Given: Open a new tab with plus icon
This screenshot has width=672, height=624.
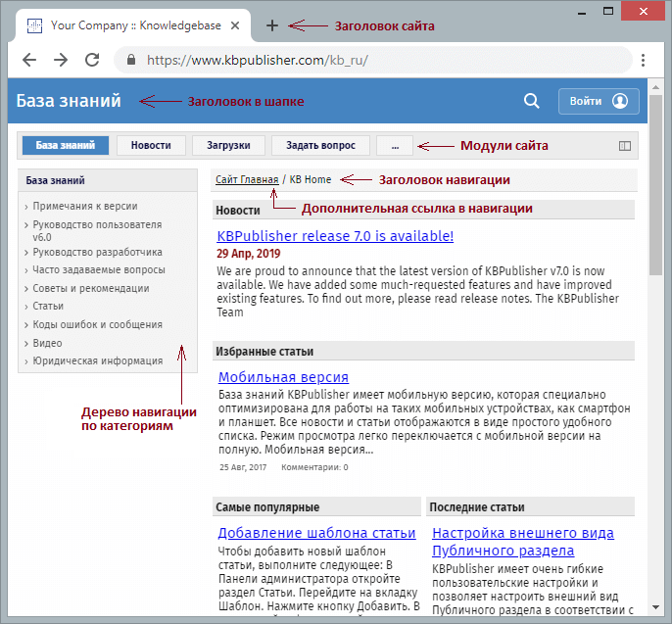Looking at the screenshot, I should coord(272,25).
